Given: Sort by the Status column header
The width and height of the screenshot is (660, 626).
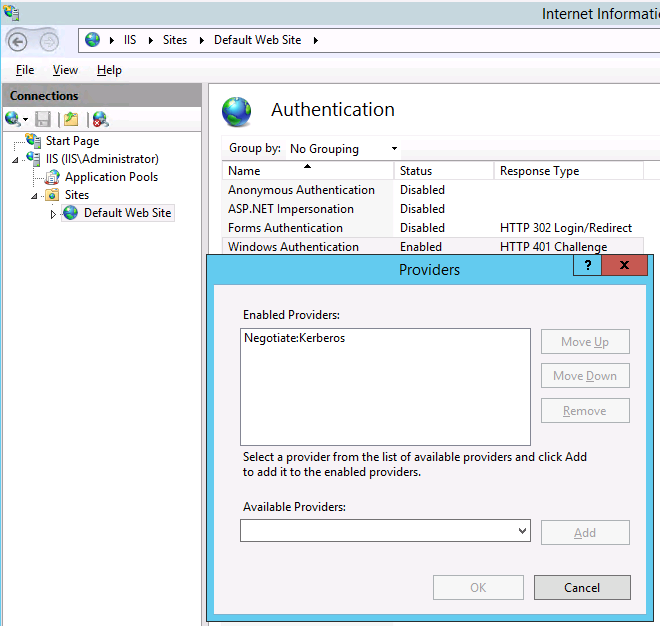Looking at the screenshot, I should [444, 170].
